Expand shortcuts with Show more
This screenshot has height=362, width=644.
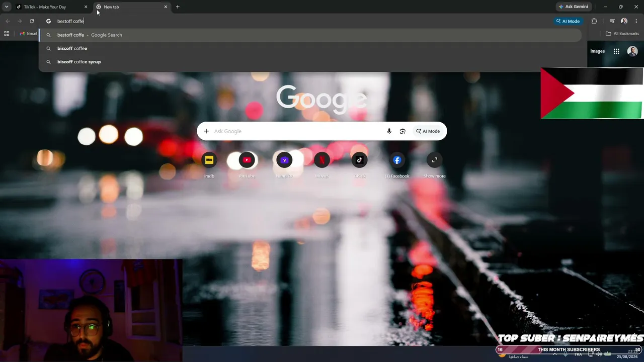[x=434, y=165]
